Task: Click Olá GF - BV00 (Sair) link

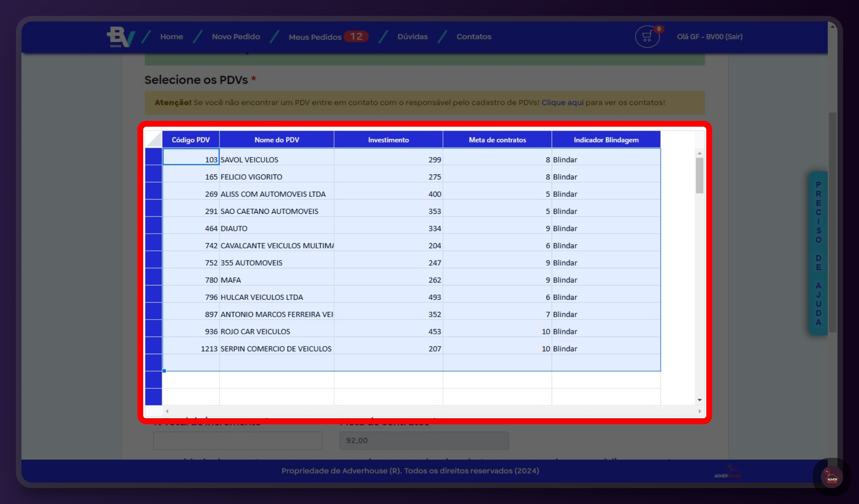Action: point(709,37)
